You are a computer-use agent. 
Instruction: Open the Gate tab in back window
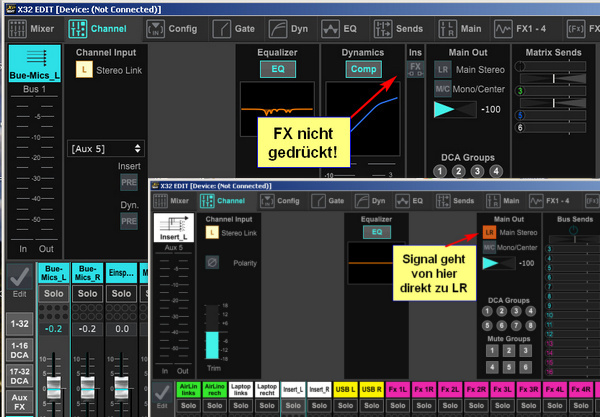tap(233, 29)
